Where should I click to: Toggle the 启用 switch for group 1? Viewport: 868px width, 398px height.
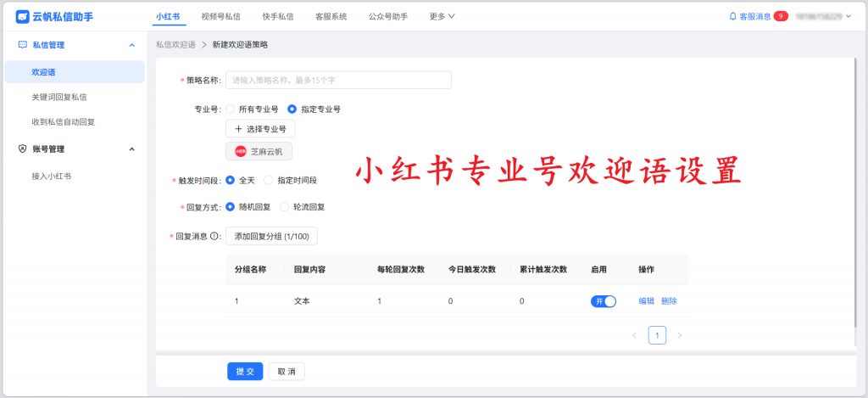(x=604, y=301)
